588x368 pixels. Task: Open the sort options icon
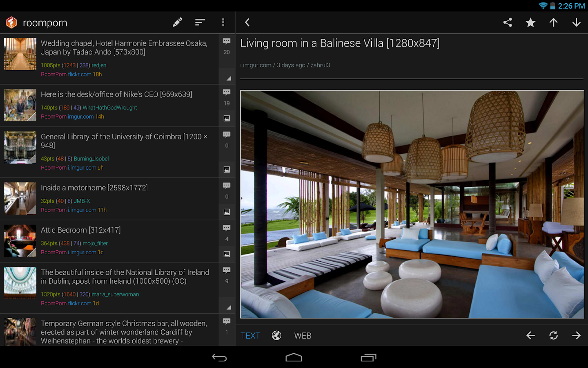tap(200, 22)
